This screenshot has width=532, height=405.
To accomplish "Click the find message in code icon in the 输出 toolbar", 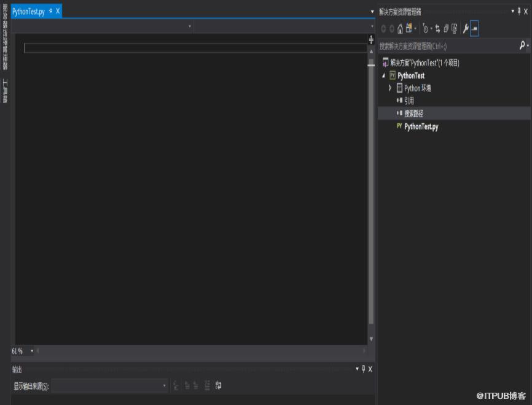I will (176, 385).
